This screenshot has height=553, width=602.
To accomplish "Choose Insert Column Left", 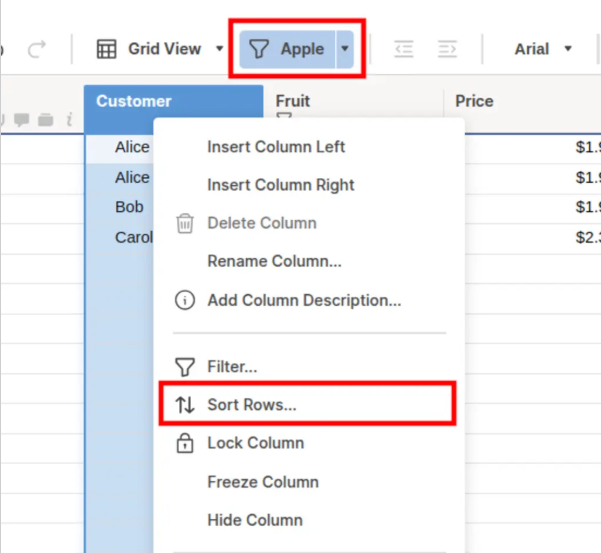I will (309, 147).
